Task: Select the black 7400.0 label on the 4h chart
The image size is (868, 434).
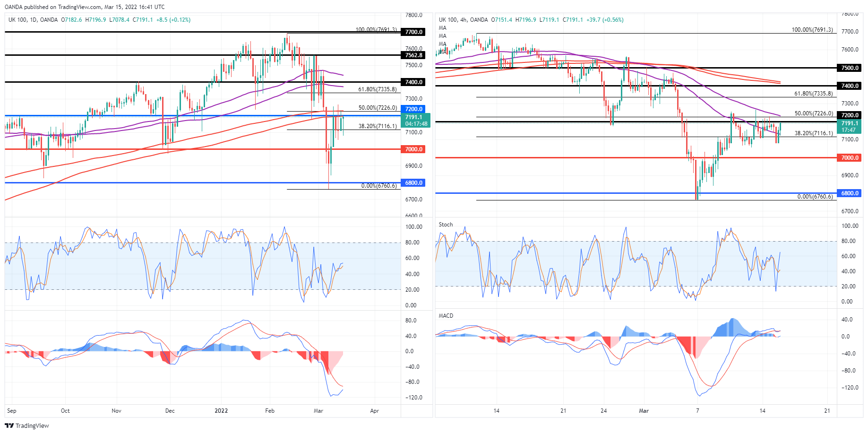Action: [850, 86]
